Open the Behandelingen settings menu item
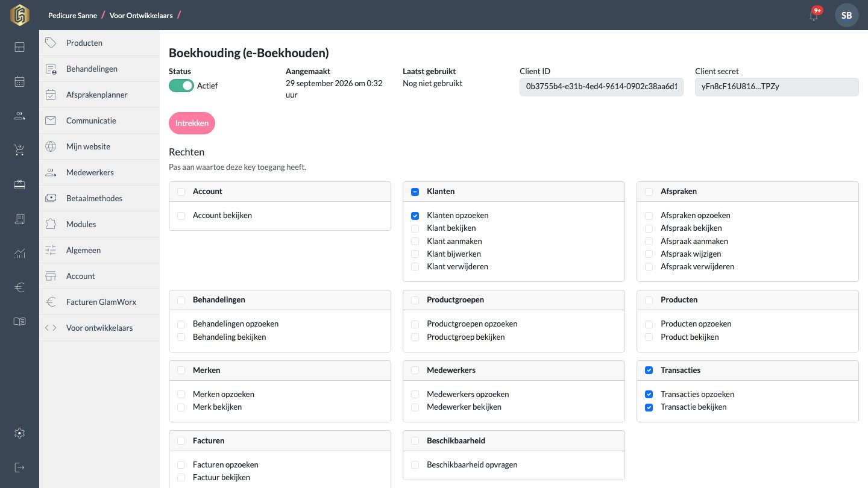 (99, 69)
